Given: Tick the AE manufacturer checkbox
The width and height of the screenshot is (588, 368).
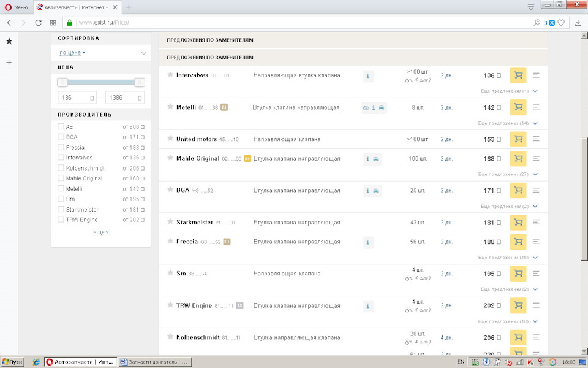Looking at the screenshot, I should (61, 126).
